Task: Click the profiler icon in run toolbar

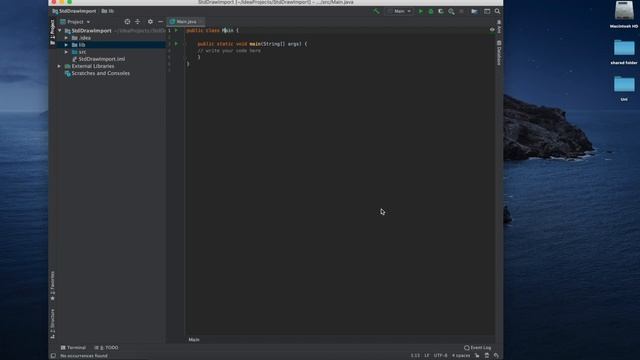Action: (451, 11)
